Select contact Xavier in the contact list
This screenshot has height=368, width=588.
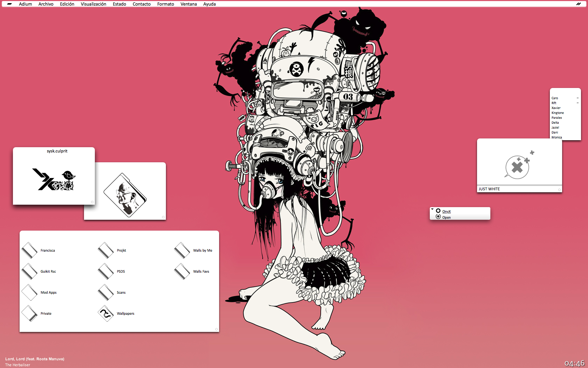556,108
